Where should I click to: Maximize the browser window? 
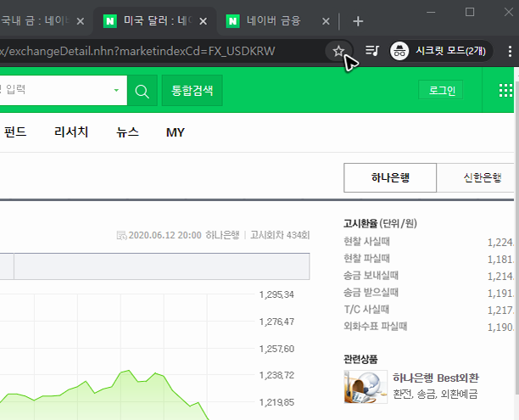[470, 12]
